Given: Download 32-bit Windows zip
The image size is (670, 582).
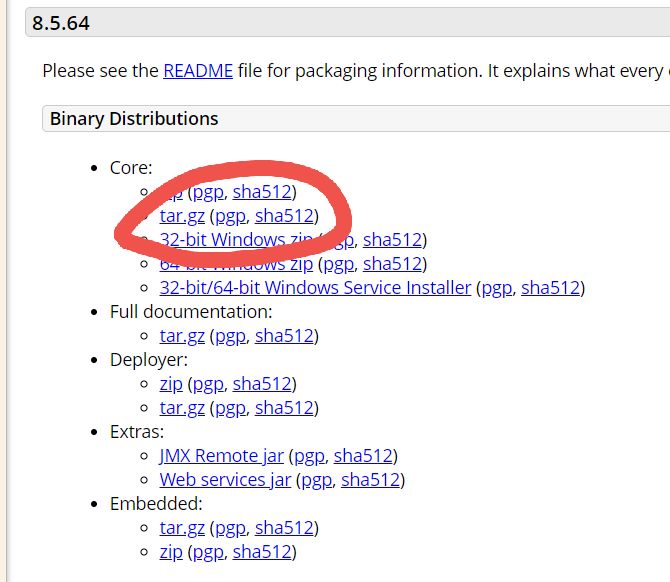Looking at the screenshot, I should (236, 240).
